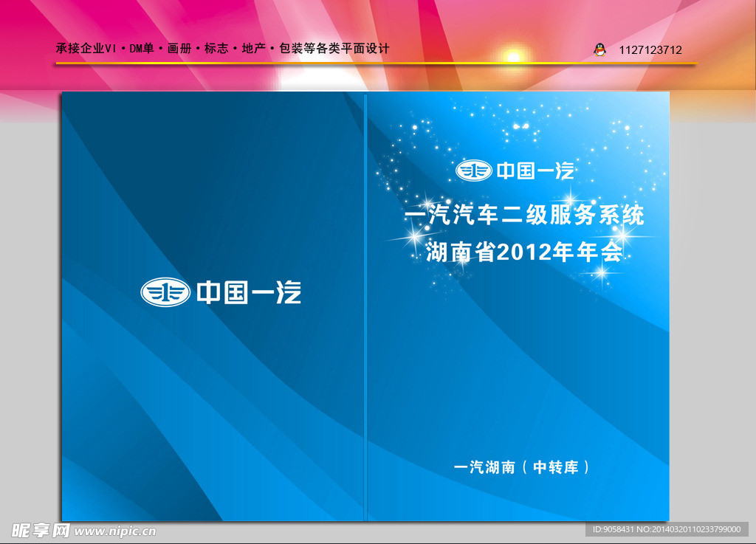756x544 pixels.
Task: Click the 昵享网 logo
Action: pos(41,531)
